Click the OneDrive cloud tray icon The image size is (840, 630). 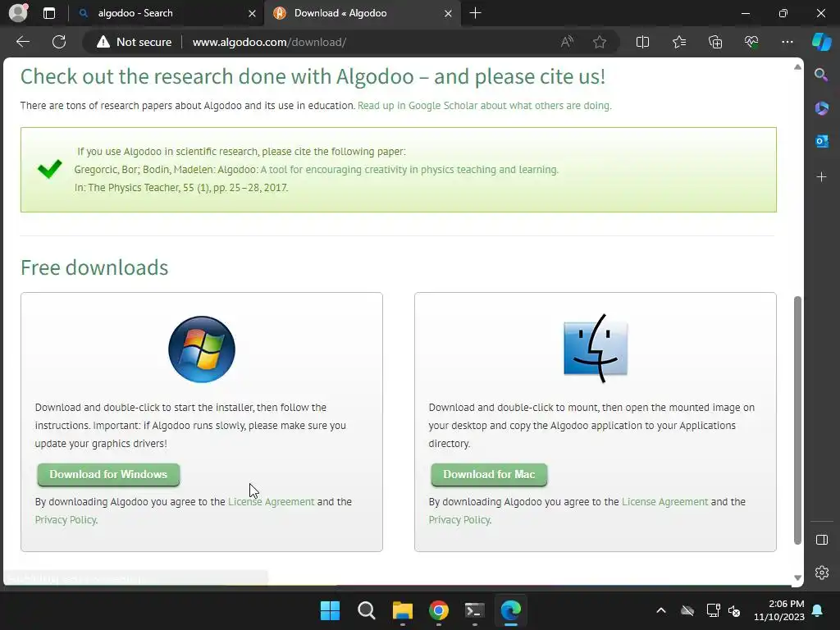(687, 610)
